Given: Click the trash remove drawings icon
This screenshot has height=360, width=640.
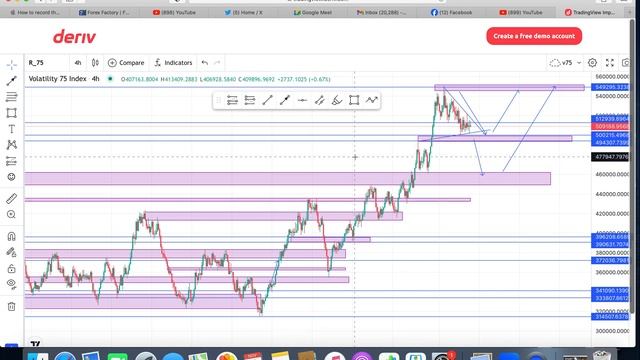Looking at the screenshot, I should (11, 306).
